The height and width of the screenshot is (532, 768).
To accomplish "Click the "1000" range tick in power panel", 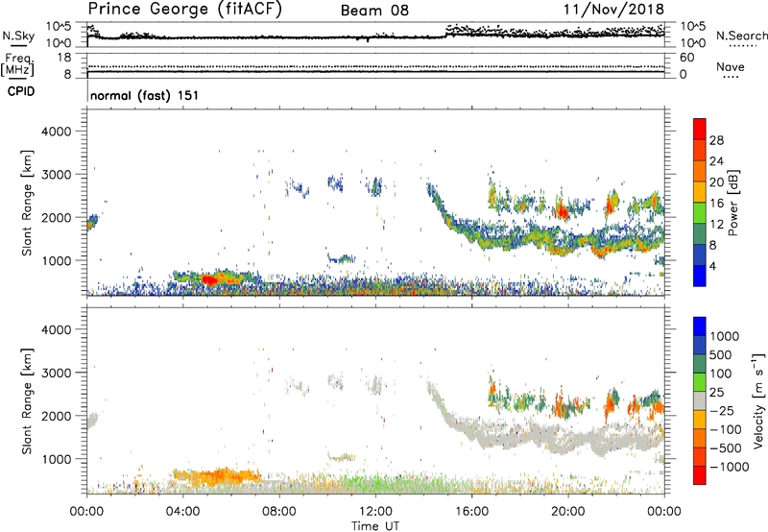I will (x=57, y=260).
